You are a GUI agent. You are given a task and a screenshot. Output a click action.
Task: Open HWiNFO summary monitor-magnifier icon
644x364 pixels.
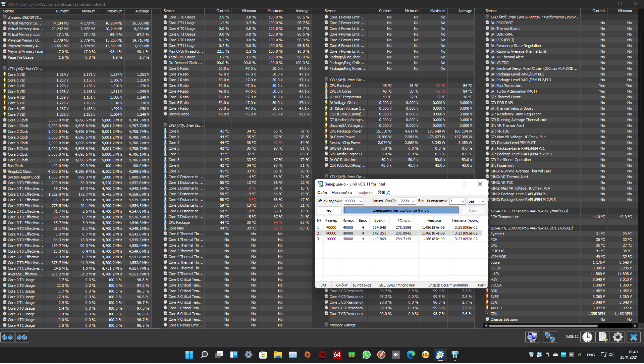click(x=532, y=337)
